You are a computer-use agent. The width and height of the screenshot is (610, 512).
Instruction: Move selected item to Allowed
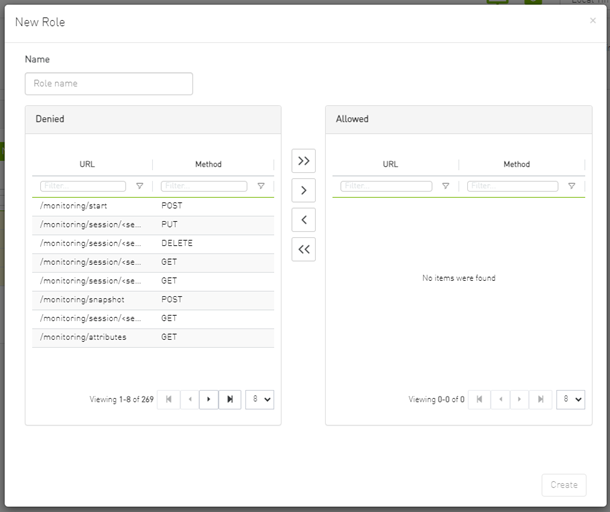click(303, 190)
